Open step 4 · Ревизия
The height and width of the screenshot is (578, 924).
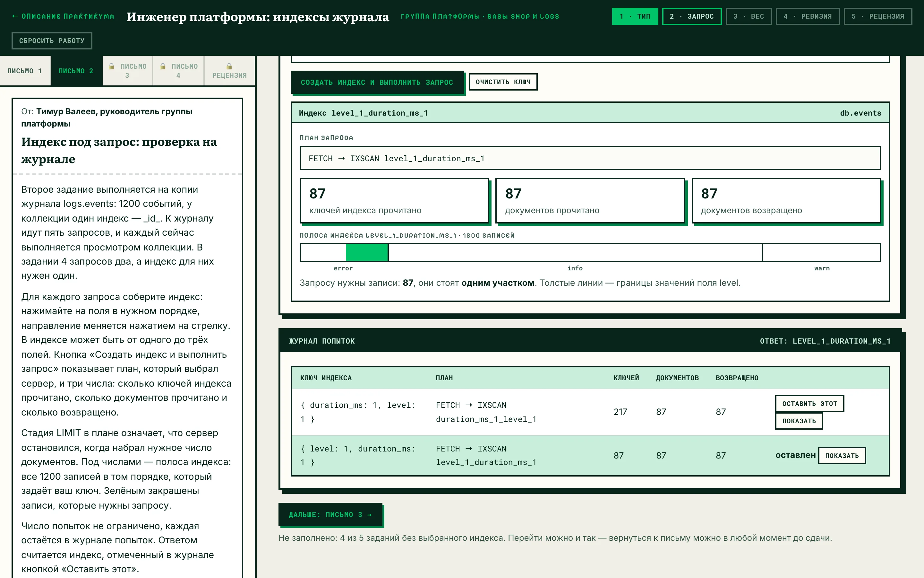point(808,16)
